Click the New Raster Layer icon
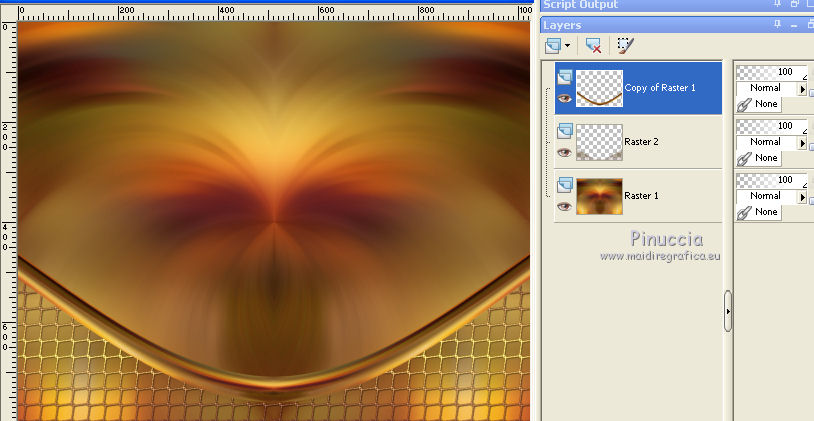 (x=553, y=45)
